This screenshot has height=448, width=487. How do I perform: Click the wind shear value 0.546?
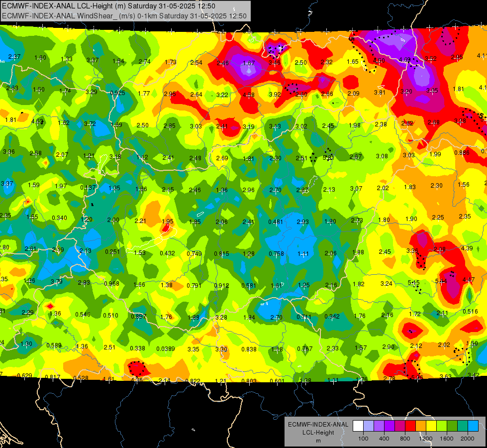pyautogui.click(x=83, y=315)
